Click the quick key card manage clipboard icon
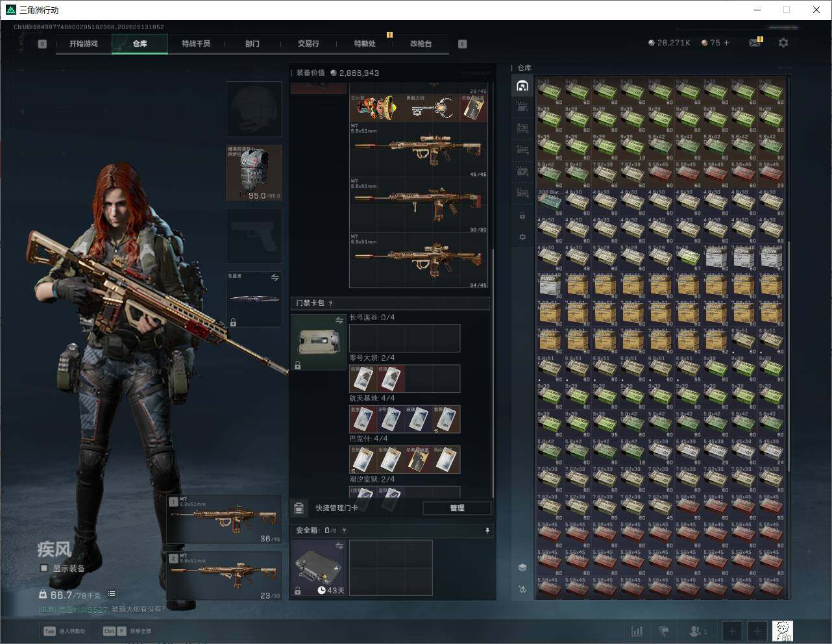Viewport: 832px width, 644px height. [x=299, y=508]
